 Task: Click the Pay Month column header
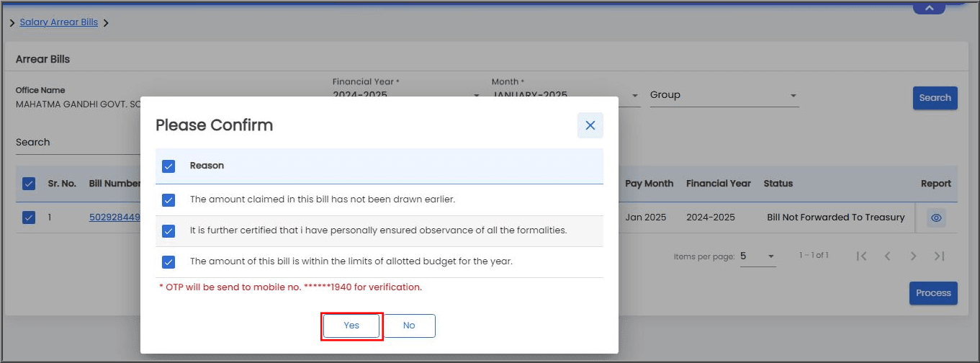coord(649,184)
